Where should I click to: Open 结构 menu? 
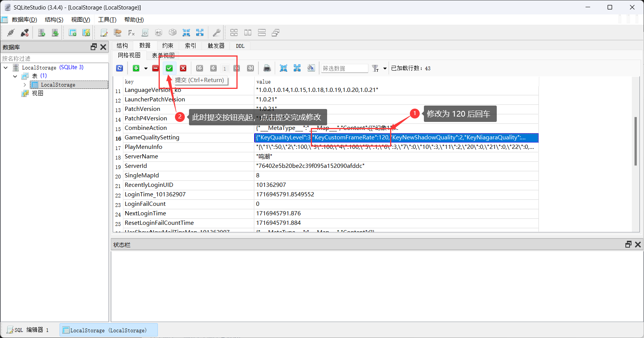coord(54,20)
